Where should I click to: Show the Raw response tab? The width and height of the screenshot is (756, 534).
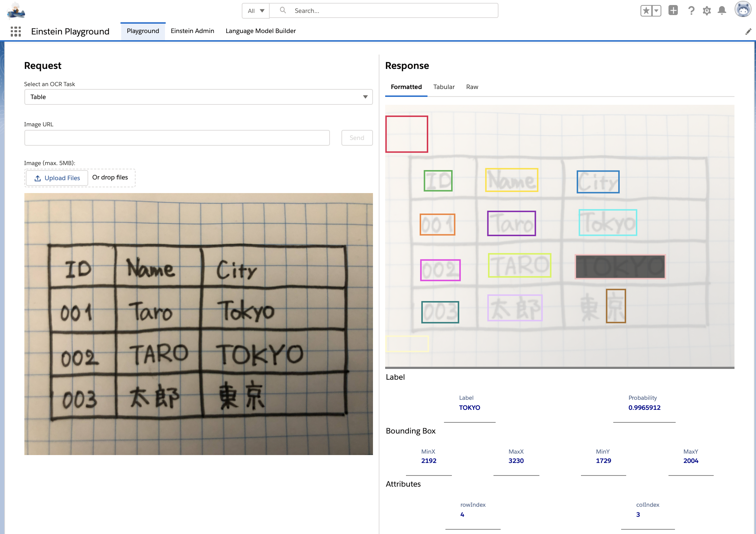(472, 87)
